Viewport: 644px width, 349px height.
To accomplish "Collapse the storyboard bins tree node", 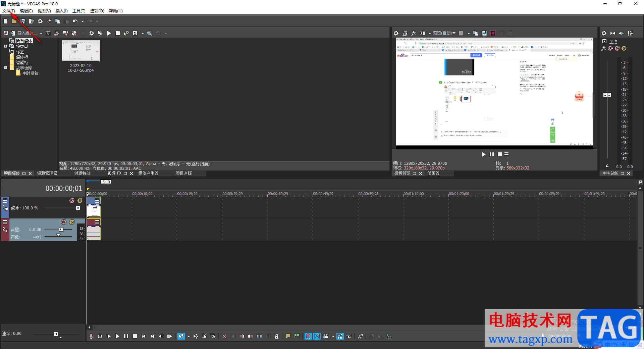I will pos(5,68).
